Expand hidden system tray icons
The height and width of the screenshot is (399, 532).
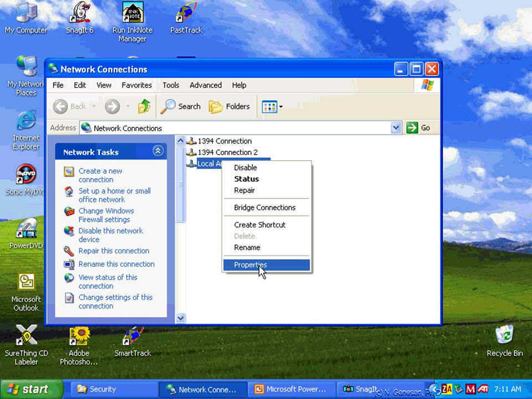click(434, 389)
